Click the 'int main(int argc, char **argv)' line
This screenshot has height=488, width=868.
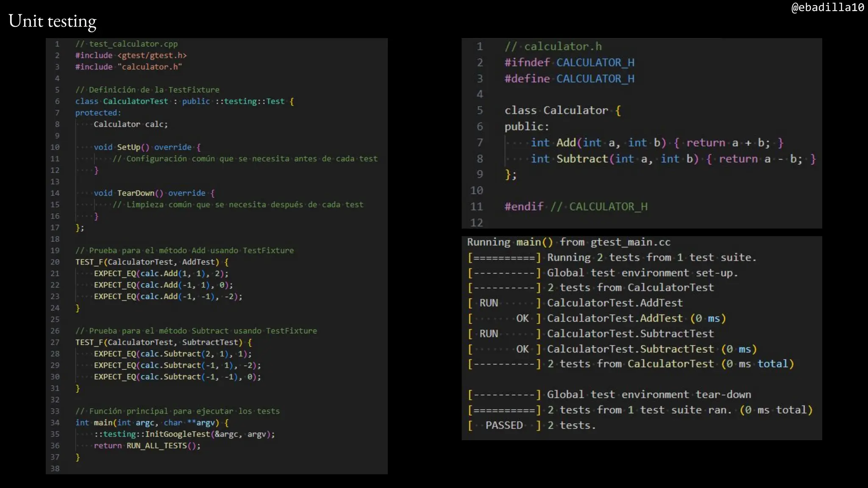(152, 422)
